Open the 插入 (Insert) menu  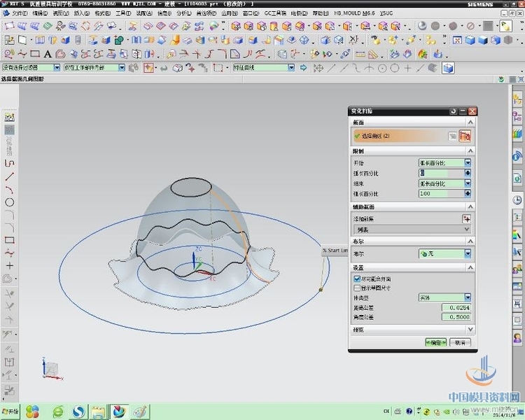point(80,13)
